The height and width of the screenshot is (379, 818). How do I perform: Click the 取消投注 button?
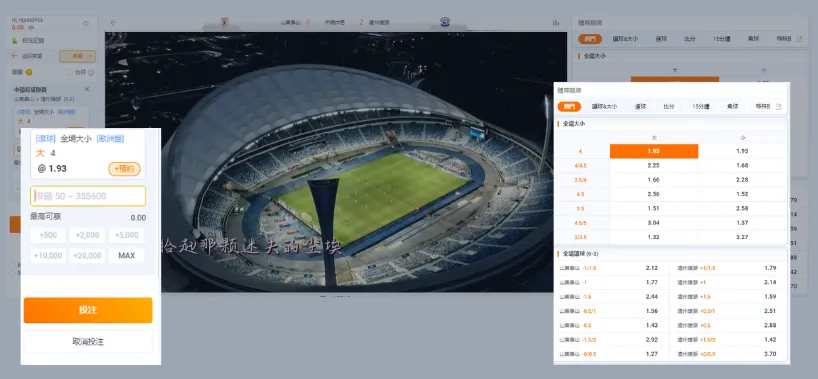pyautogui.click(x=88, y=342)
